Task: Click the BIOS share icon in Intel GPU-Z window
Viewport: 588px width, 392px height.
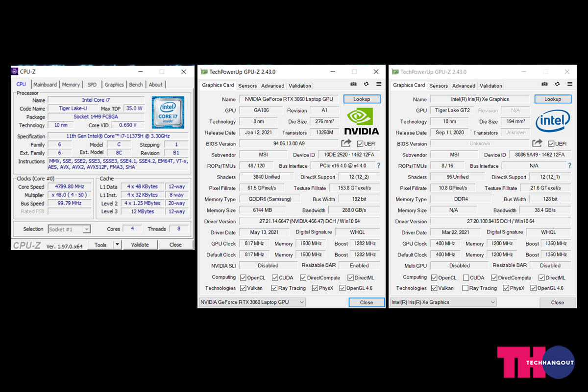Action: pos(538,143)
